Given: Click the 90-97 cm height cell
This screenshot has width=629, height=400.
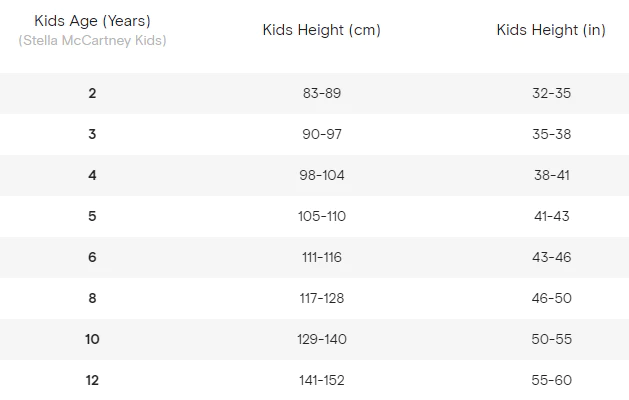Looking at the screenshot, I should click(x=322, y=134).
